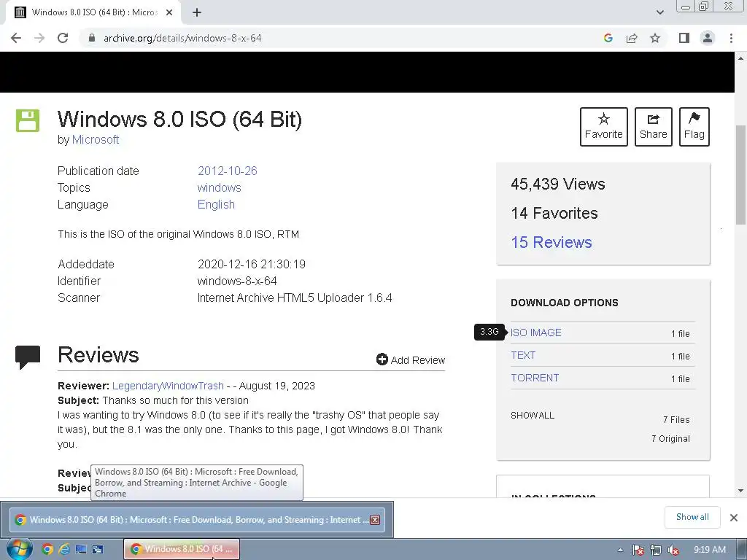Show hidden tray icons arrow
747x560 pixels.
coord(620,550)
